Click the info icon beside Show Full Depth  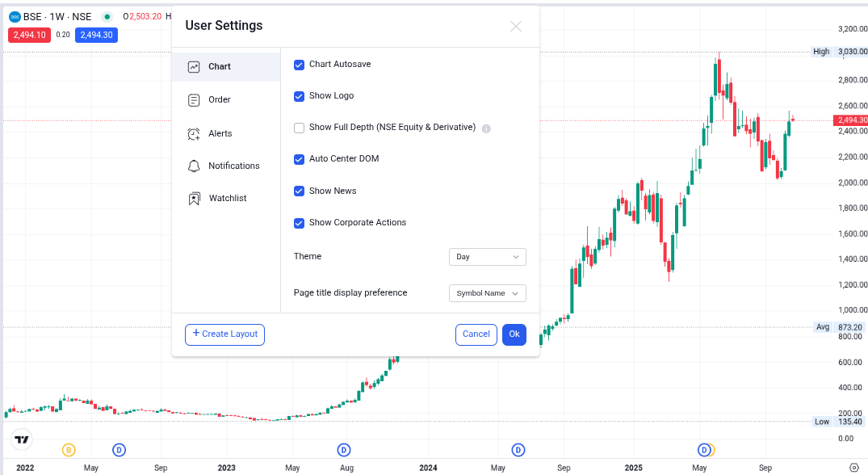(x=487, y=128)
